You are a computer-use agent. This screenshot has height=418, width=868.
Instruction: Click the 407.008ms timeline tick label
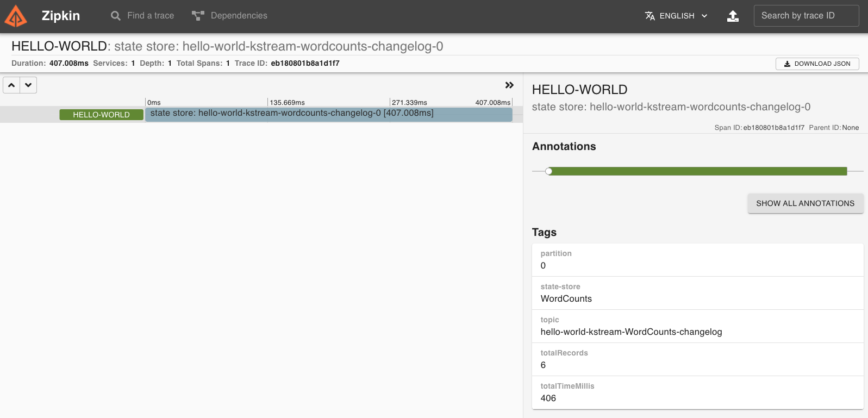point(492,102)
